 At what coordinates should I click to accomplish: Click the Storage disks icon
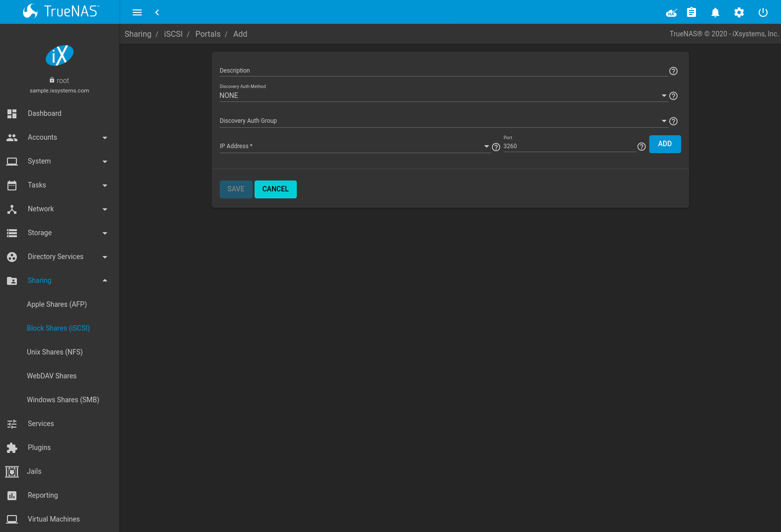tap(12, 233)
